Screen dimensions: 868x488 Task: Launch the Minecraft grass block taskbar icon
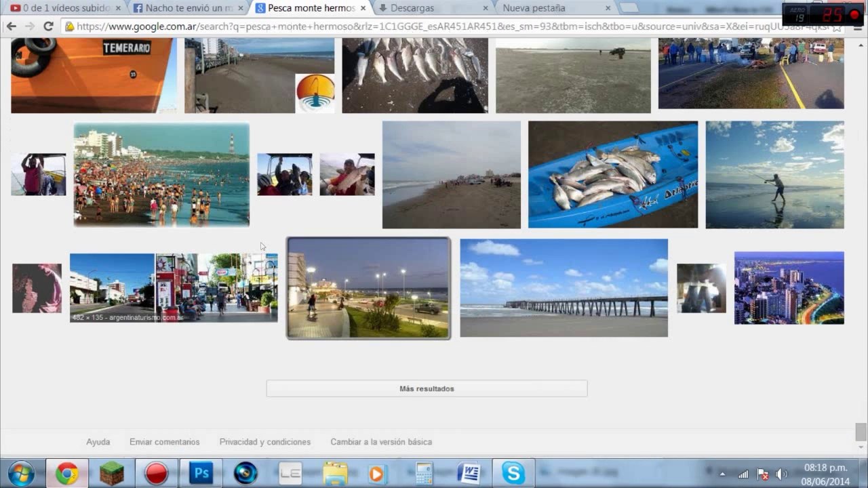pos(112,473)
